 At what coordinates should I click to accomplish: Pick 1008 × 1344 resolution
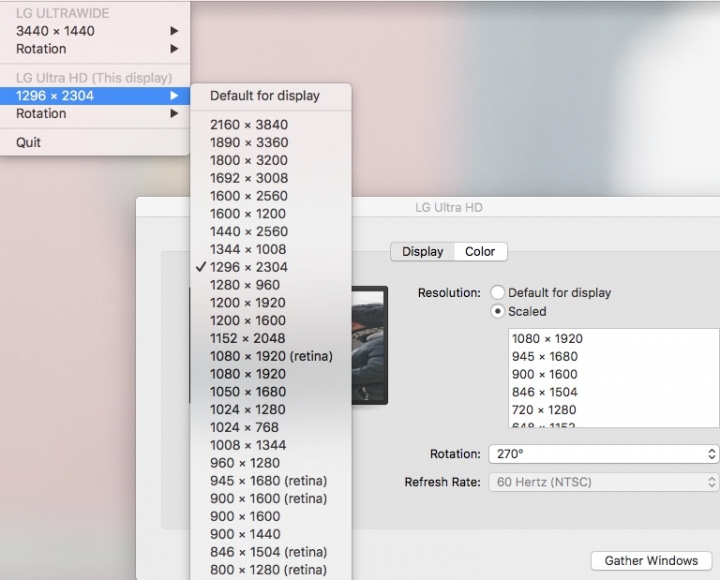coord(271,445)
